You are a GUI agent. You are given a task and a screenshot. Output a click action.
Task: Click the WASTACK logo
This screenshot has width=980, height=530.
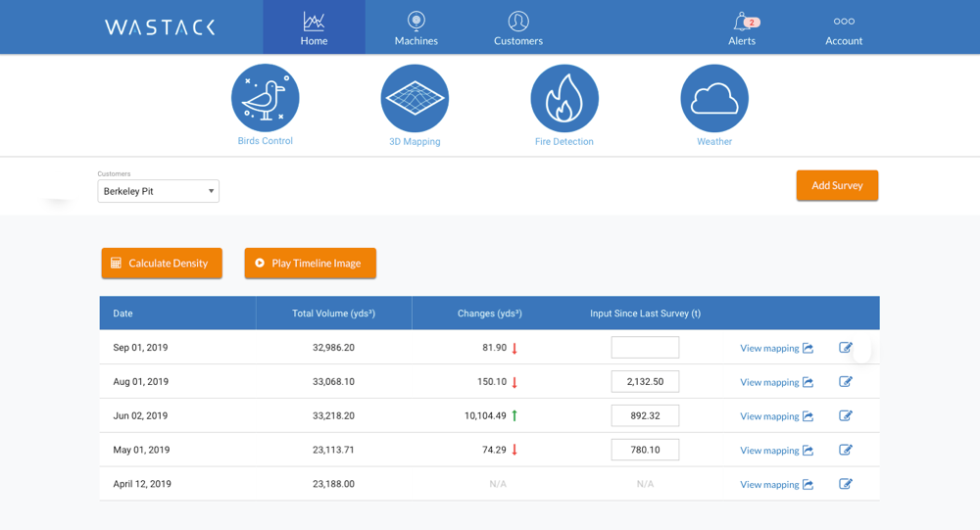(x=160, y=27)
